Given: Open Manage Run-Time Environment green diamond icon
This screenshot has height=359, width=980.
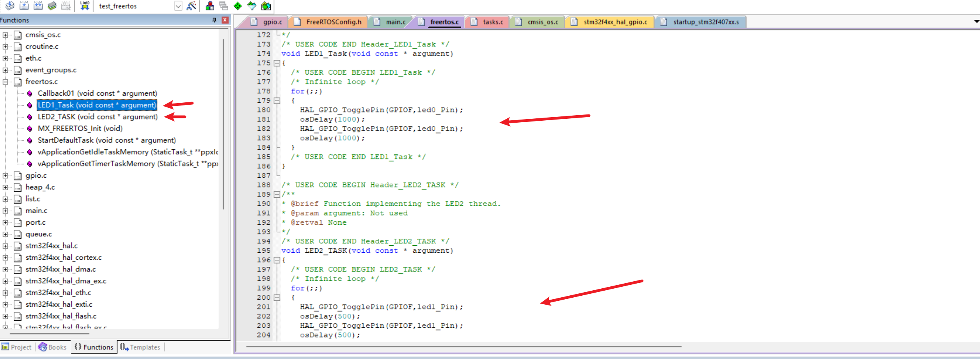Looking at the screenshot, I should click(238, 6).
